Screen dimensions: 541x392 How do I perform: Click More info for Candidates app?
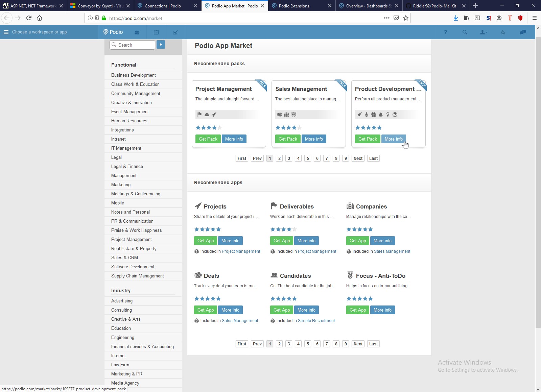point(306,310)
